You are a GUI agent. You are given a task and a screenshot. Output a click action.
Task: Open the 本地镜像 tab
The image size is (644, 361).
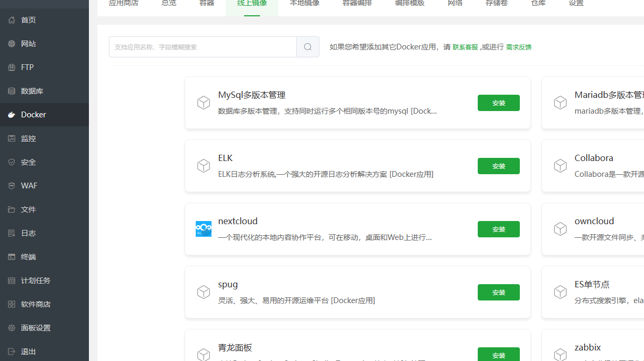click(x=305, y=3)
